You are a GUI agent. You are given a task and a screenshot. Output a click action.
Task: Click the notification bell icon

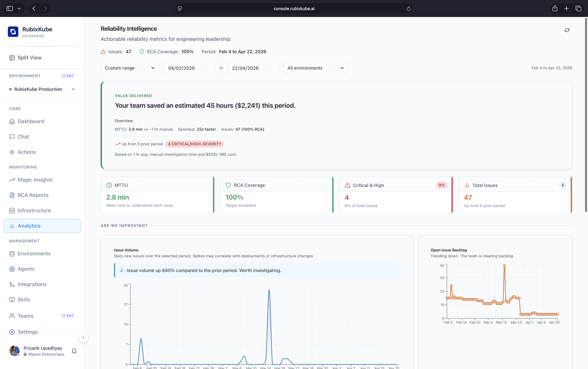(x=74, y=351)
